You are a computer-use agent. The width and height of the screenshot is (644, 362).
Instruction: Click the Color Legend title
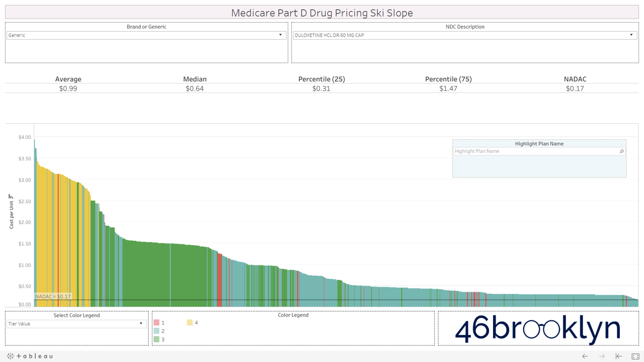pos(293,315)
